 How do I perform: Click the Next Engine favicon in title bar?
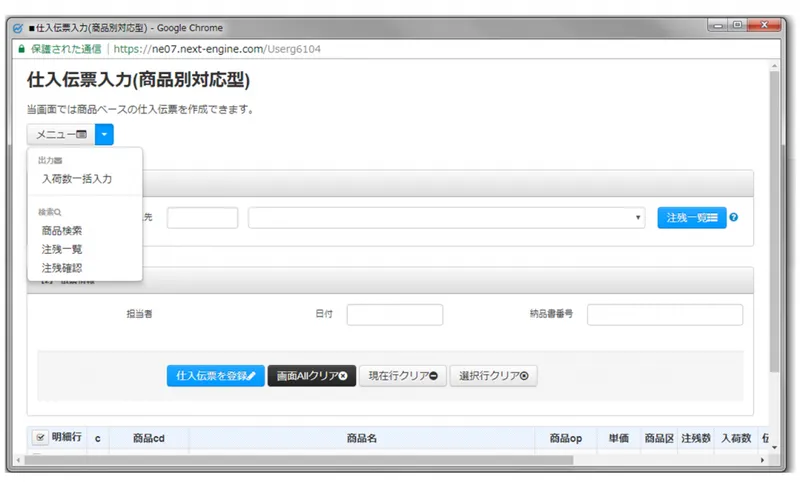18,28
